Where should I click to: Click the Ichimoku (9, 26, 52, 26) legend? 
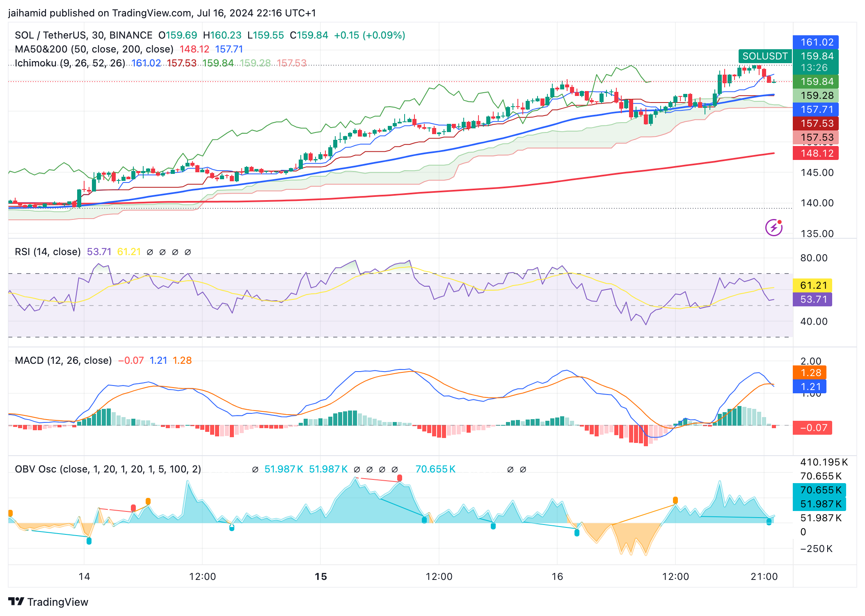tap(70, 63)
